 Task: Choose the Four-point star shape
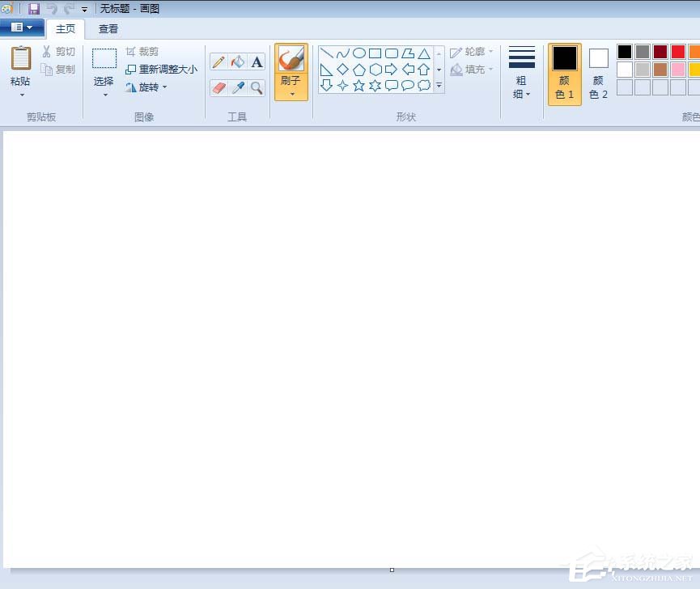tap(343, 85)
